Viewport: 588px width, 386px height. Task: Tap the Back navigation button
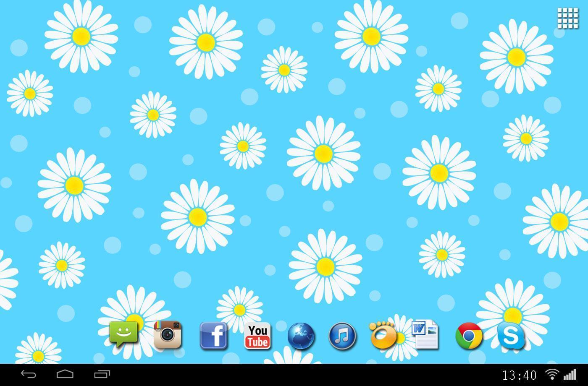pos(29,374)
